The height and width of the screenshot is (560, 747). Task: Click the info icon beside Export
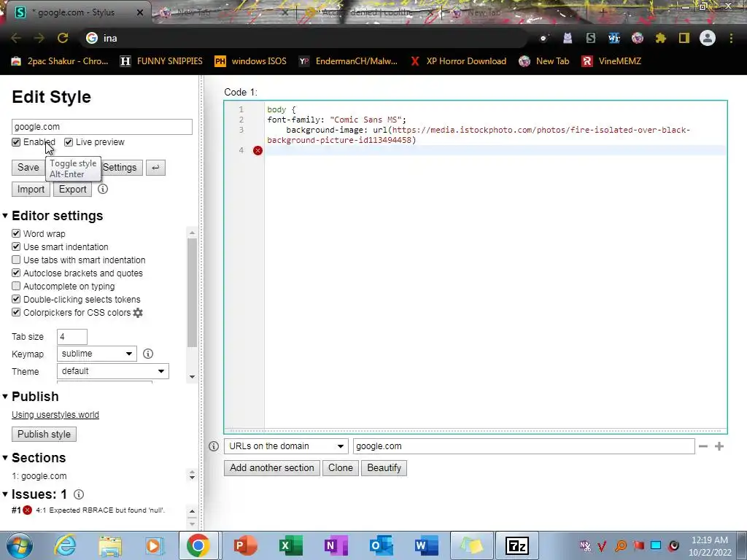[102, 189]
